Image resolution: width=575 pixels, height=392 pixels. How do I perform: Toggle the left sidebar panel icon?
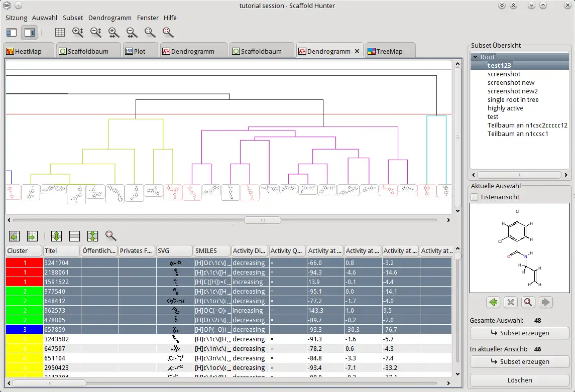(x=12, y=33)
